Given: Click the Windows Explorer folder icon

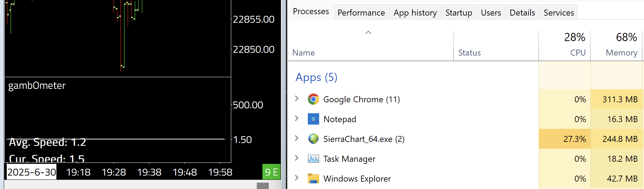Looking at the screenshot, I should [313, 179].
